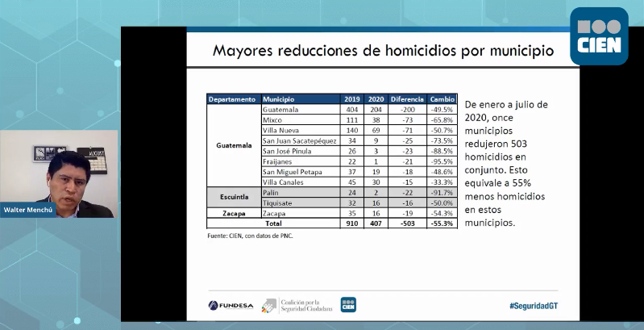Select the Walter Menchú webcam video
This screenshot has height=330, width=644.
[x=59, y=173]
